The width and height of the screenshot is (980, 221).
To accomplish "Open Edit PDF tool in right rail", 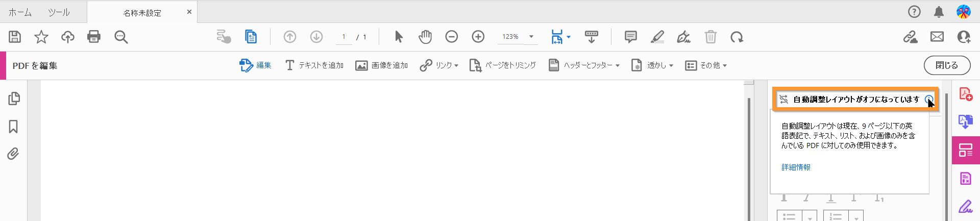I will (x=966, y=150).
